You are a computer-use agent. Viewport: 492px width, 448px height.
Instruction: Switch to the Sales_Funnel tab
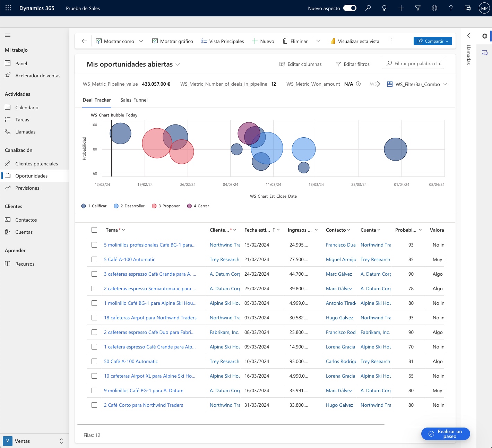click(134, 100)
